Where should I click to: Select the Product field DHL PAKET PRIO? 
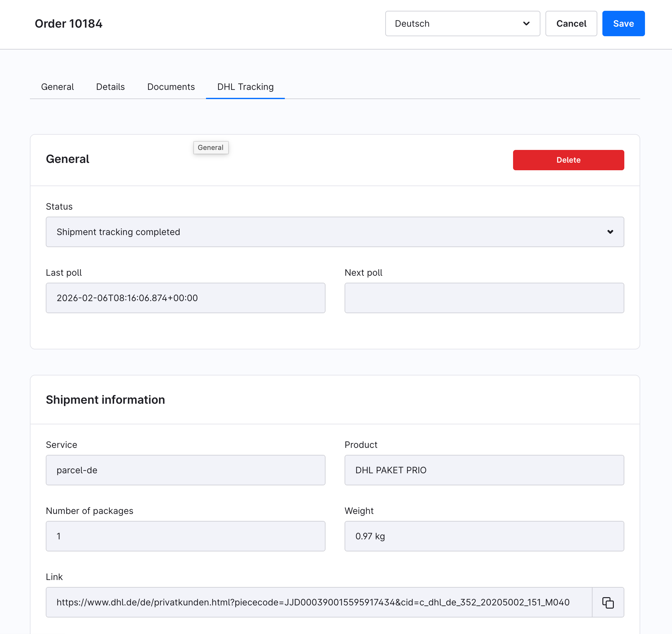(x=484, y=470)
